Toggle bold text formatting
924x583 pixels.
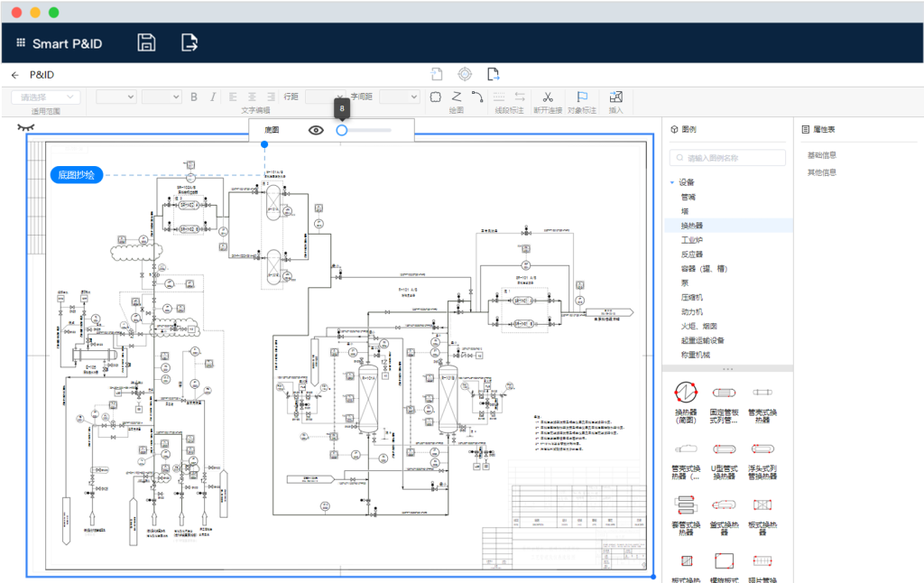(194, 97)
